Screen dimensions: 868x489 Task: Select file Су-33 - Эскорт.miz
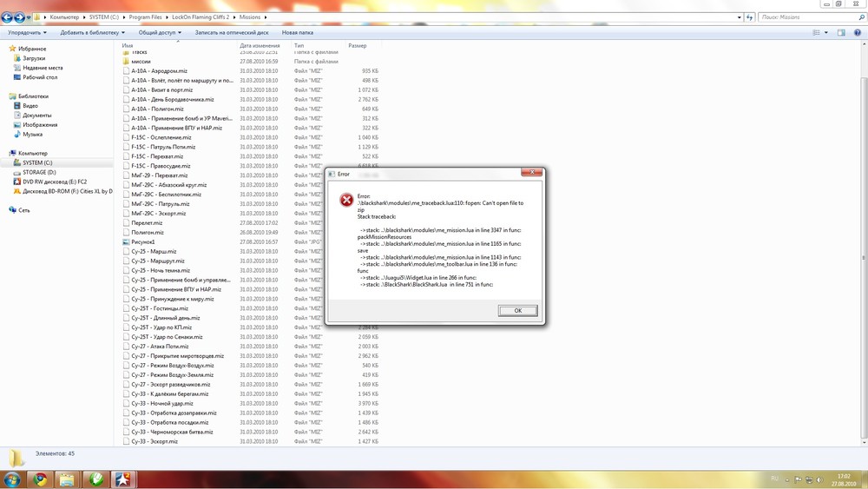tap(155, 441)
